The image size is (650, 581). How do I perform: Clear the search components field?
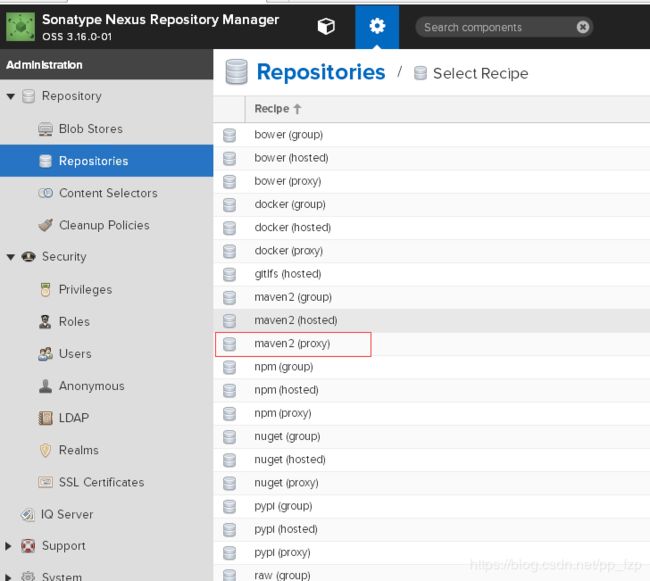click(x=582, y=27)
